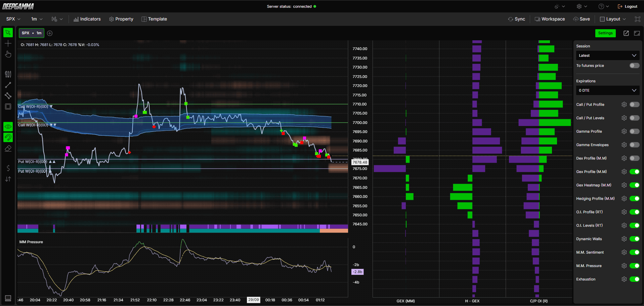
Task: Click the 29/09 date marker on time axis
Action: 254,300
